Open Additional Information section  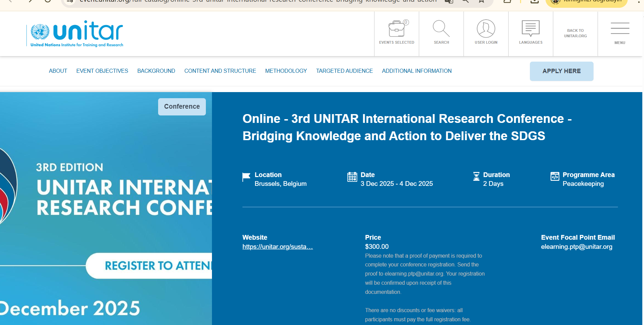(417, 71)
